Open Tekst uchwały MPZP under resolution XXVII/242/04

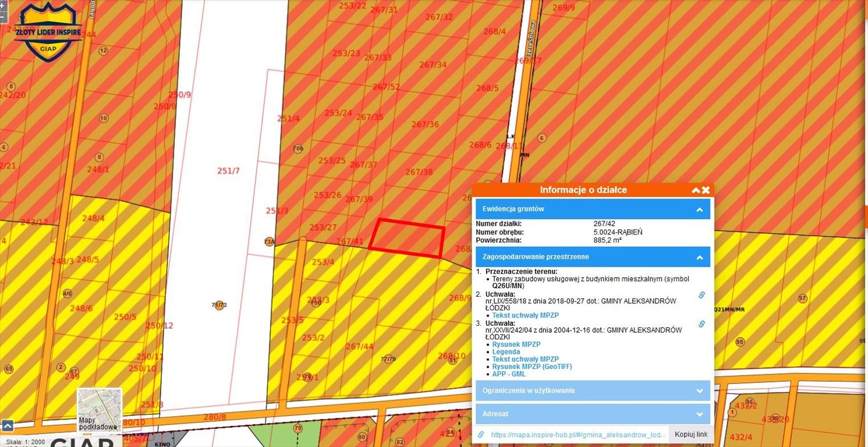[x=525, y=360]
